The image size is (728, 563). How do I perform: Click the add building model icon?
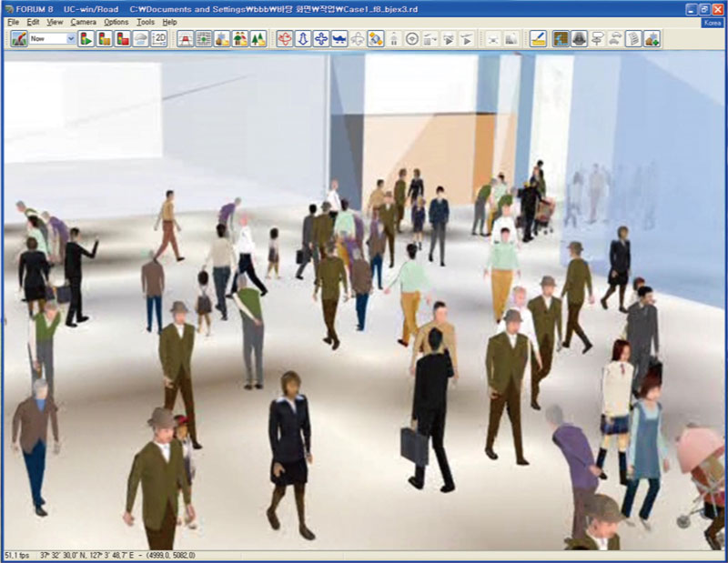click(x=652, y=39)
